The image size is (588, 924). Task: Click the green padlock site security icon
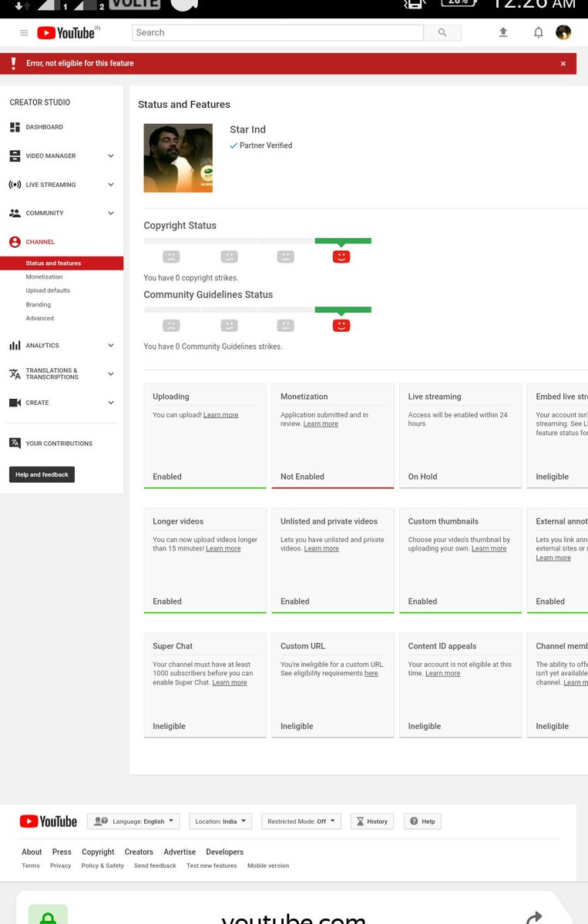[x=48, y=916]
